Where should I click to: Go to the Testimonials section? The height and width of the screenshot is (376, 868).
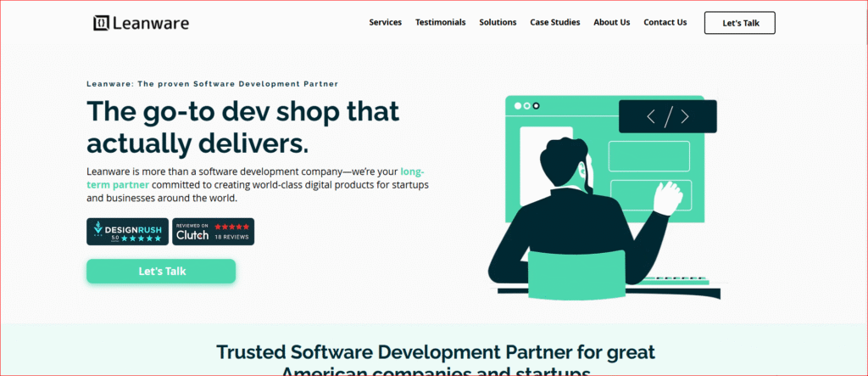pos(441,22)
